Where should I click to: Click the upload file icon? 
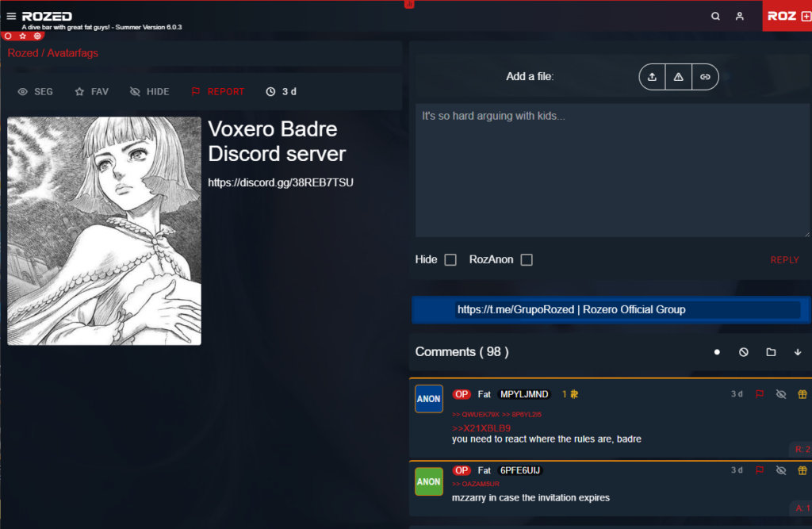point(652,77)
